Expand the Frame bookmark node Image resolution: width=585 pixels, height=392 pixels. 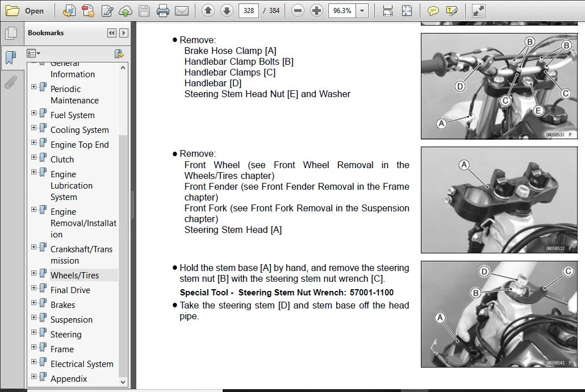[34, 347]
